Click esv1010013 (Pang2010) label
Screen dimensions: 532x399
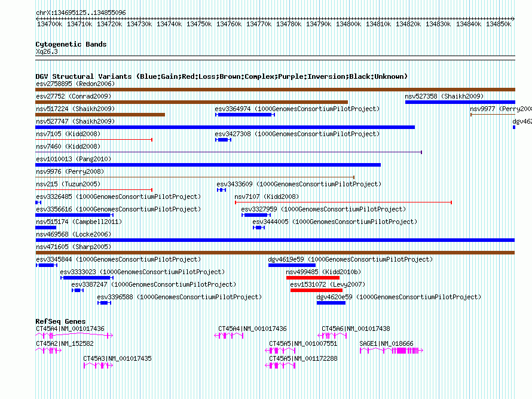(x=74, y=159)
